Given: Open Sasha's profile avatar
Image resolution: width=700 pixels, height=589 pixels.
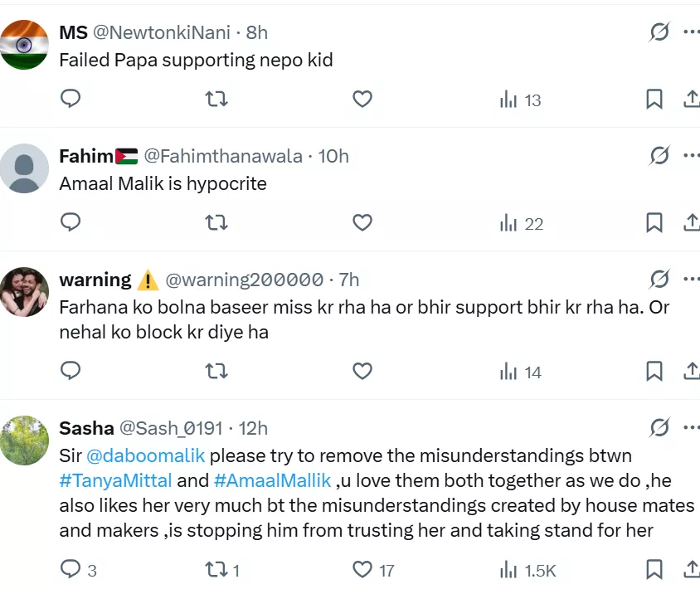Looking at the screenshot, I should coord(24,441).
